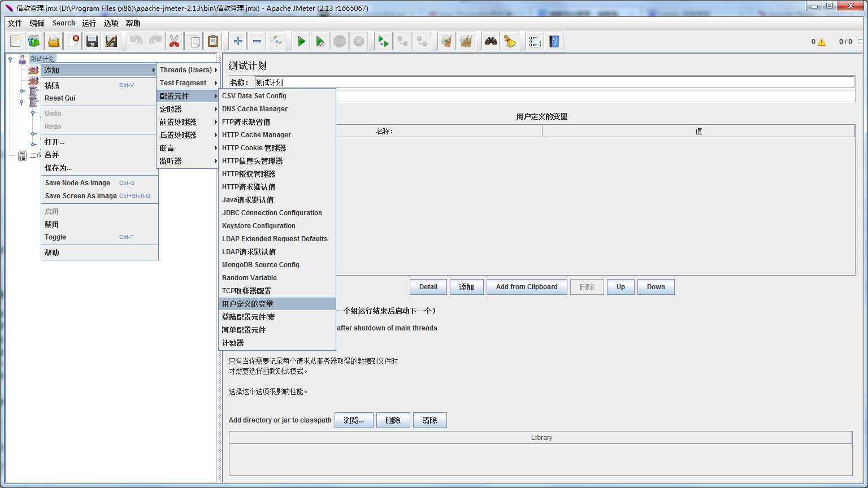
Task: Save the test plan with floppy icon
Action: click(92, 41)
